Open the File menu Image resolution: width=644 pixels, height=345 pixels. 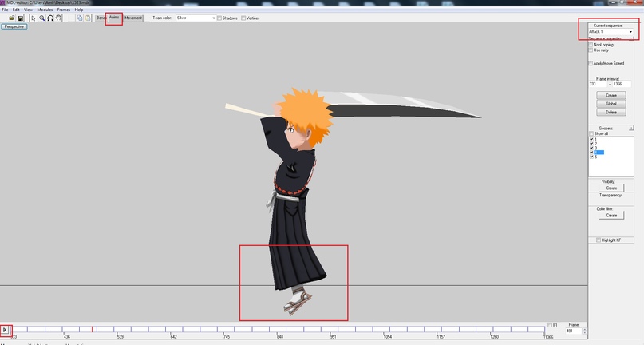click(x=5, y=10)
